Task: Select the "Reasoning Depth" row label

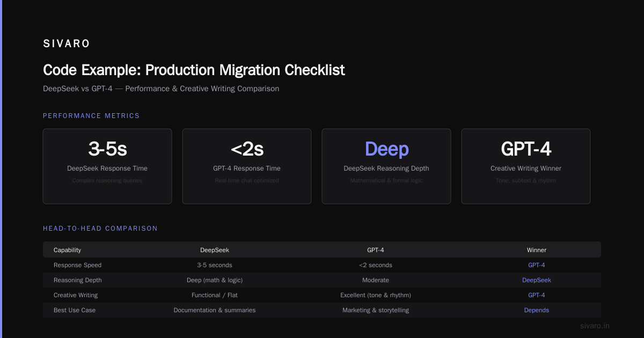Action: click(x=77, y=280)
